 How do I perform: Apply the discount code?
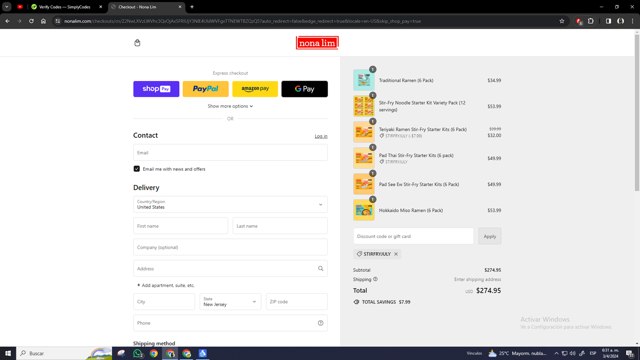coord(490,236)
